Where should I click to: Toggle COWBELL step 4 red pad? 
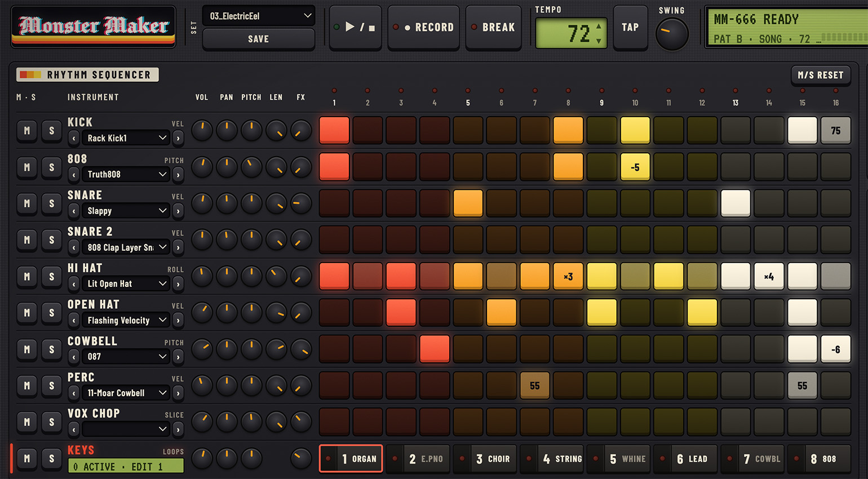tap(435, 349)
